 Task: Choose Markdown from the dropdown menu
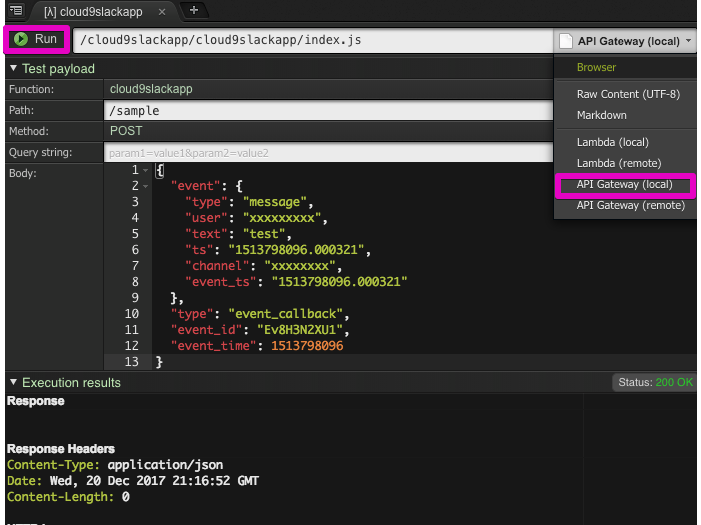[602, 115]
